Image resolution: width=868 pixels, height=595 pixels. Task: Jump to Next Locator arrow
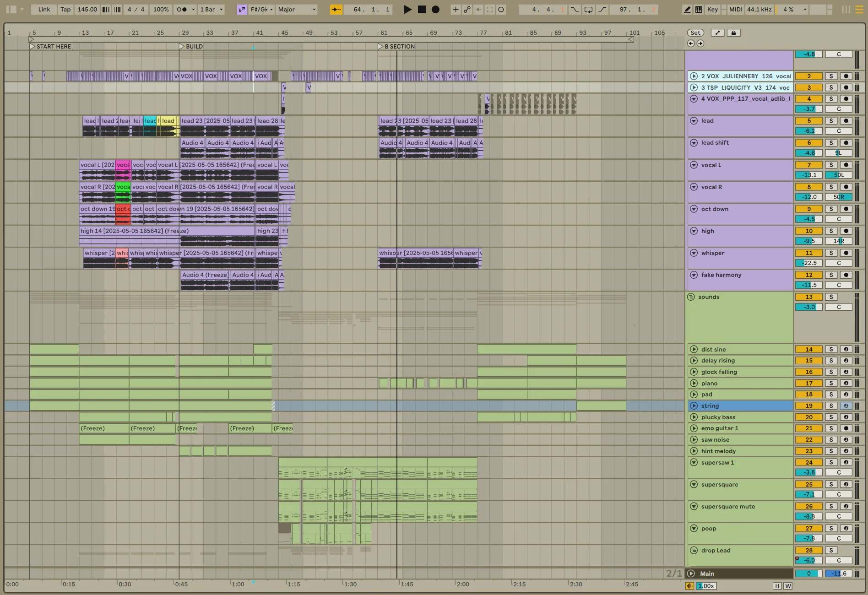coord(700,43)
